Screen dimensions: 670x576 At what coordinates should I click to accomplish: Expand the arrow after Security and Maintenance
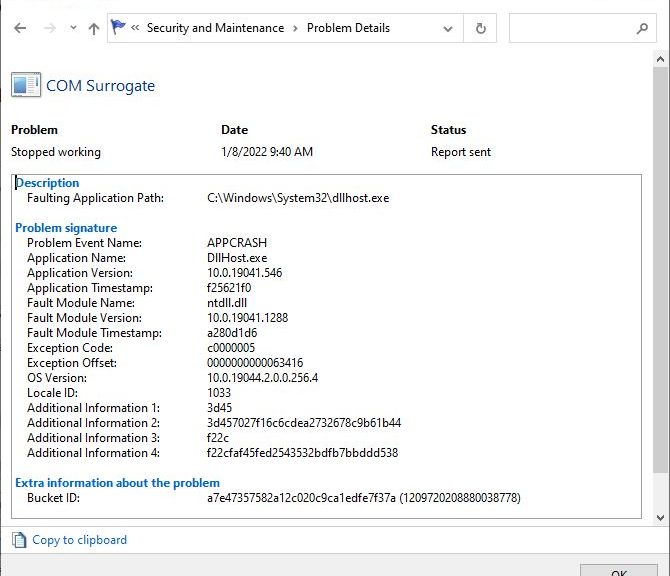pos(295,28)
